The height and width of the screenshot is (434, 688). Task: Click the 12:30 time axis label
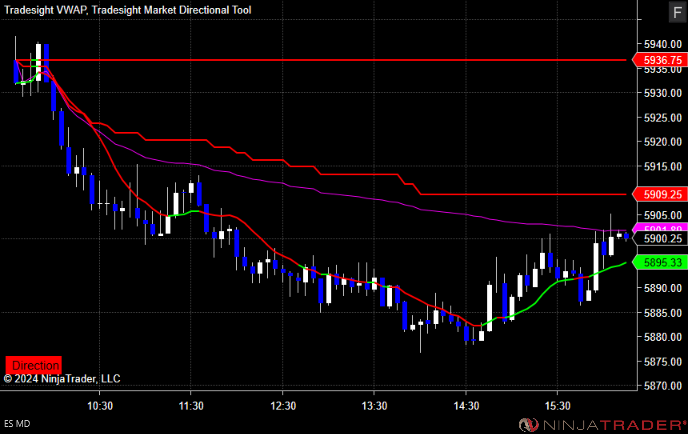(x=283, y=406)
